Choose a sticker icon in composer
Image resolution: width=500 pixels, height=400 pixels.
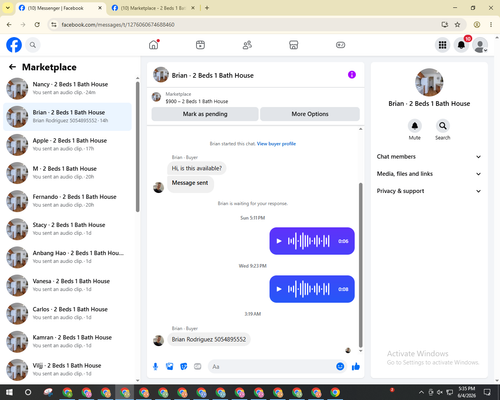(184, 367)
